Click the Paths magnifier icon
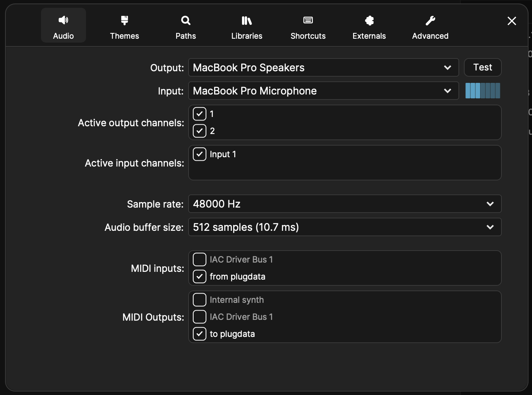Viewport: 532px width, 395px height. [186, 20]
